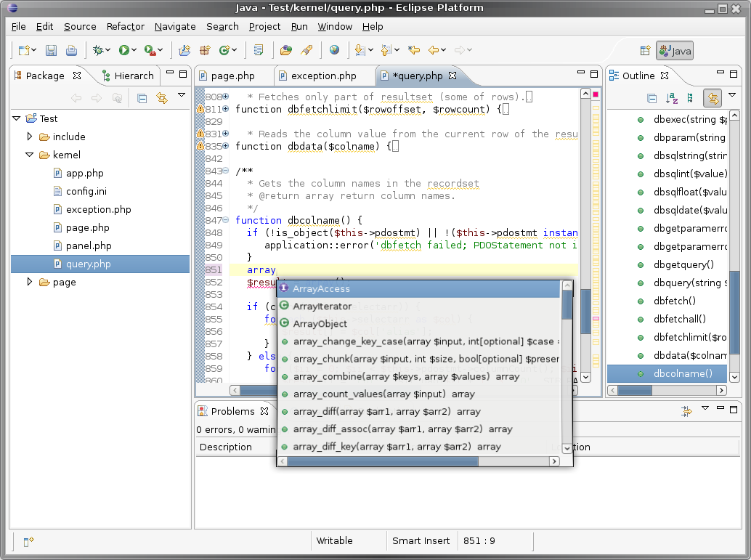Close the Package Explorer view tab

77,76
